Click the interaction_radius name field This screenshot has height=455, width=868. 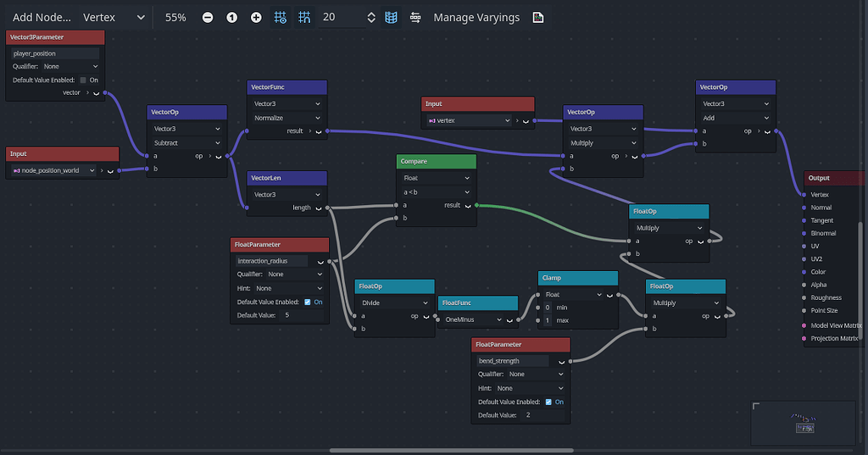(x=272, y=261)
